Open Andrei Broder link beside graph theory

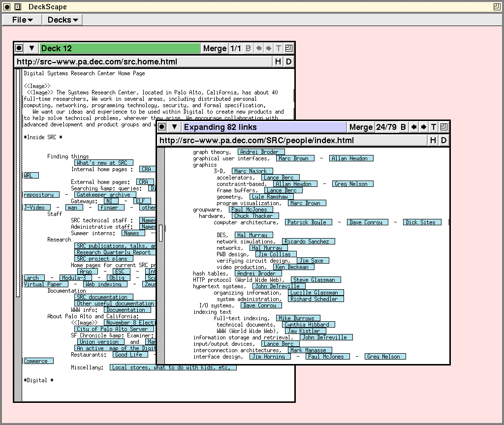(261, 152)
